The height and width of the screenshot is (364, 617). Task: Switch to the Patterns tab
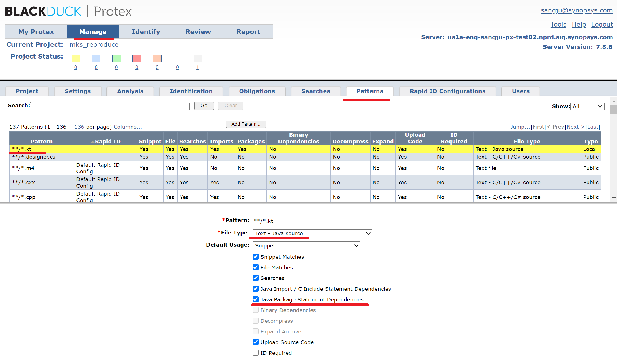coord(369,91)
